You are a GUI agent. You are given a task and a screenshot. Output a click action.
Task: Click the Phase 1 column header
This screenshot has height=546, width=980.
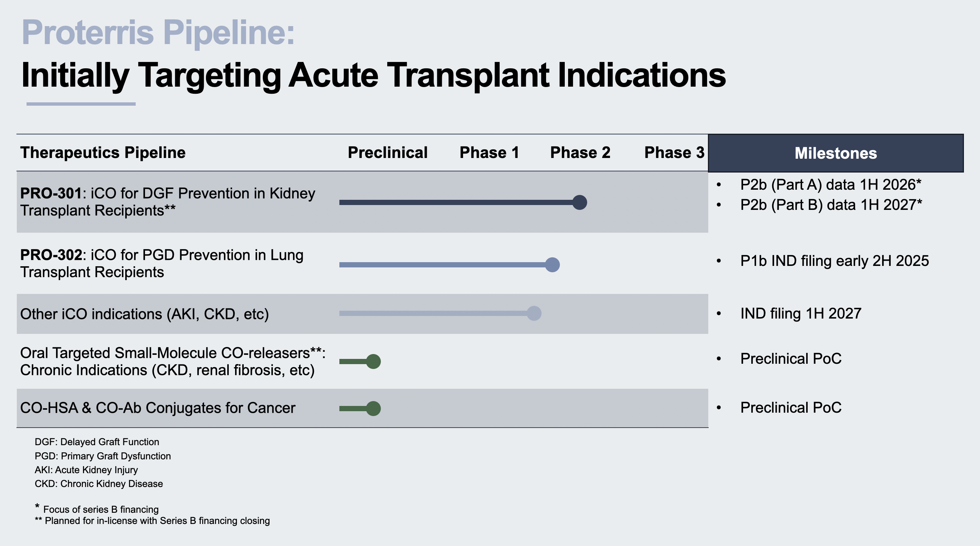[x=489, y=152]
